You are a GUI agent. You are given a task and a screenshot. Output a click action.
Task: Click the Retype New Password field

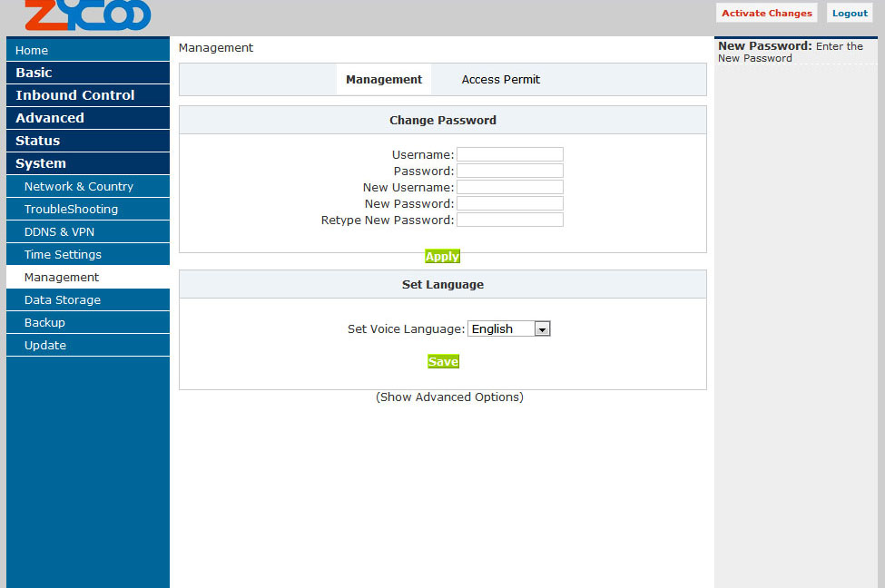coord(509,220)
